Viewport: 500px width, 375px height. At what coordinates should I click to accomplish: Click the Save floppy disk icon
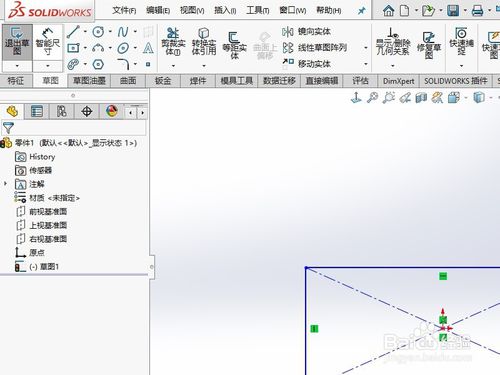tap(453, 11)
